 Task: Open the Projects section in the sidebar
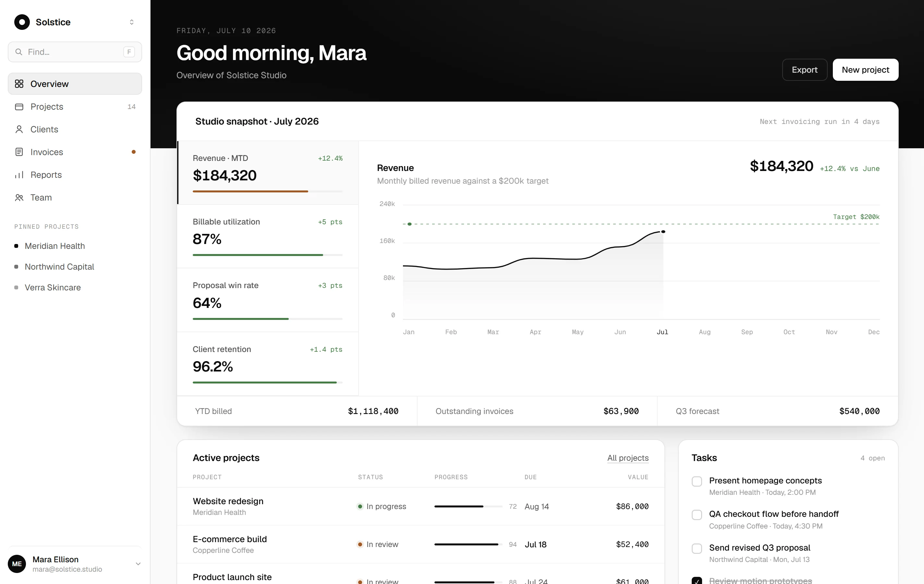(75, 106)
